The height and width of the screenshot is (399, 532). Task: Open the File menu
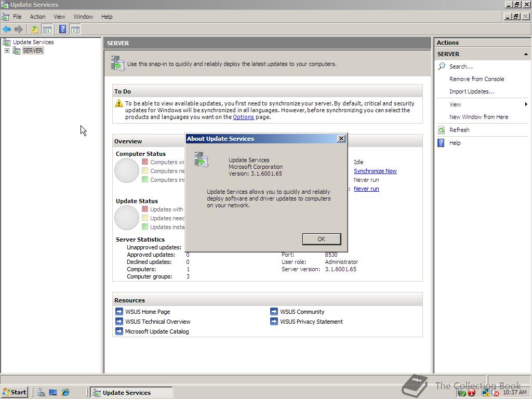17,17
